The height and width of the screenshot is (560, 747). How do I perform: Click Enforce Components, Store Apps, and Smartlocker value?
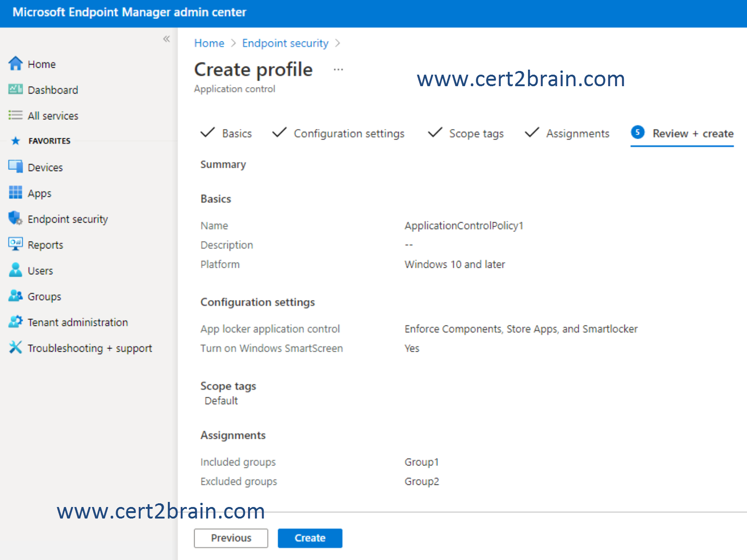(x=521, y=329)
